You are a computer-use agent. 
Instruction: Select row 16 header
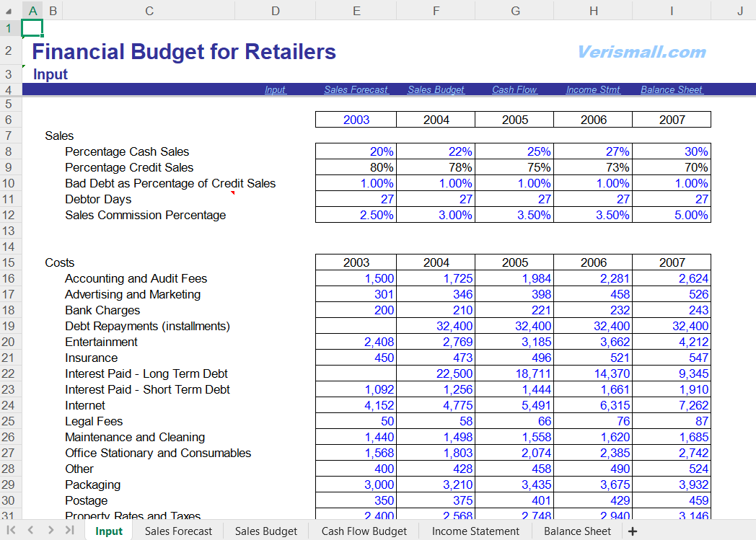tap(9, 278)
